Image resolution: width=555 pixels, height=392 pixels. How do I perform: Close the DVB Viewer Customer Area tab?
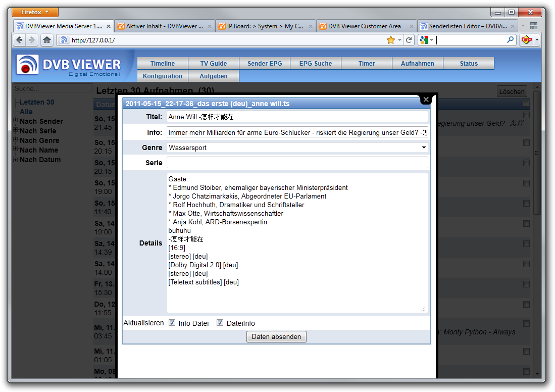tap(411, 26)
